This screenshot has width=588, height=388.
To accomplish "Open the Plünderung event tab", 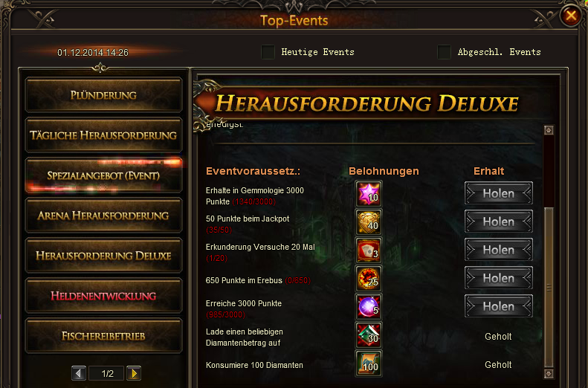I will click(103, 95).
